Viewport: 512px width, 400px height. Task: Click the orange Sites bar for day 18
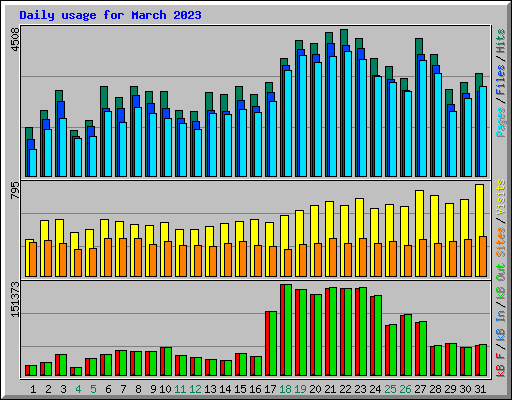click(x=288, y=263)
